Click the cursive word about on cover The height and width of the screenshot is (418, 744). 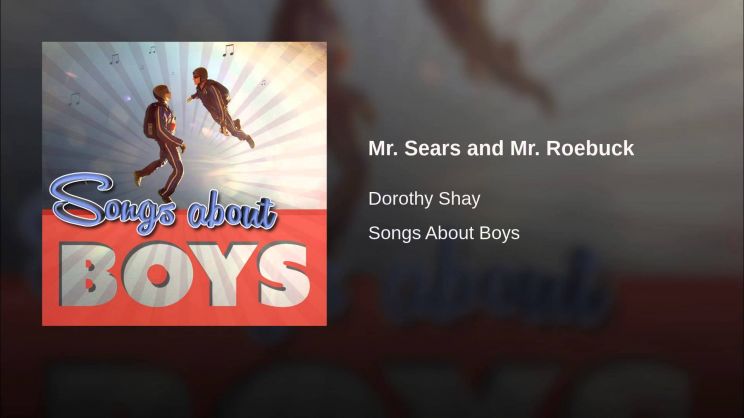pos(232,210)
